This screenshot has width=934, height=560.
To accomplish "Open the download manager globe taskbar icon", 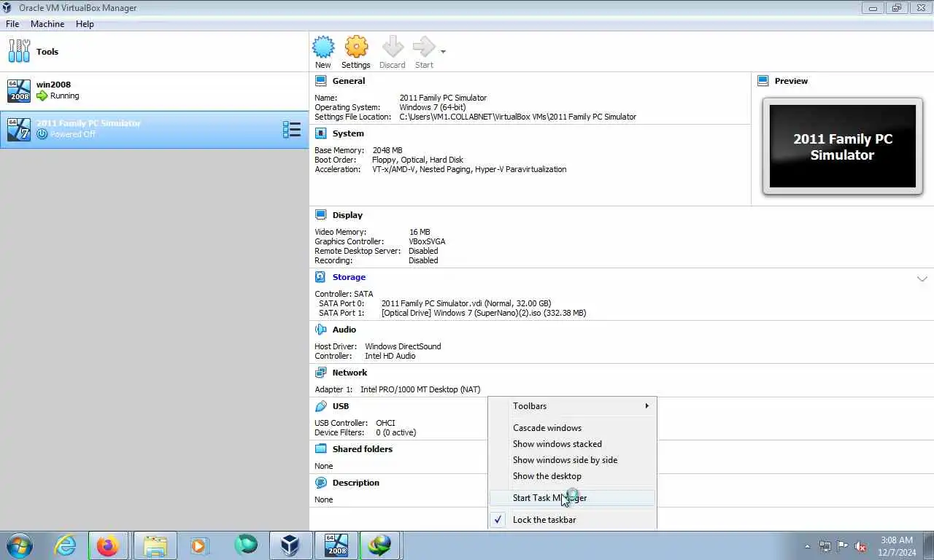I will pyautogui.click(x=379, y=545).
